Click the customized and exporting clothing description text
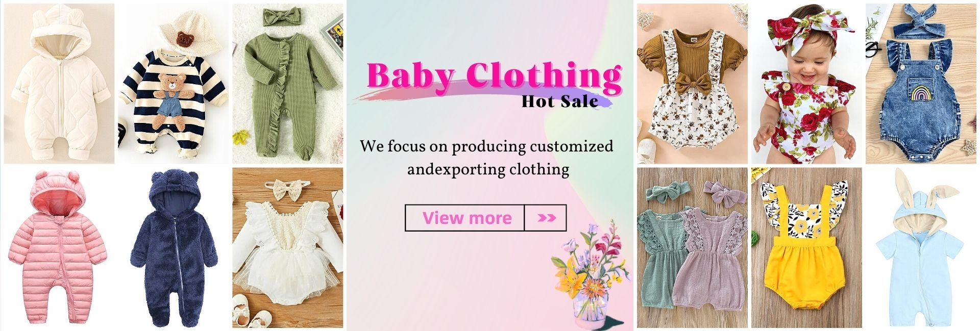Viewport: 980px width, 331px height. 486,157
